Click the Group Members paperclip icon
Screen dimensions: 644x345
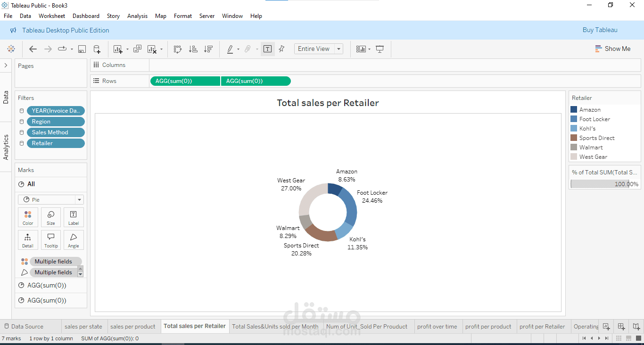248,49
